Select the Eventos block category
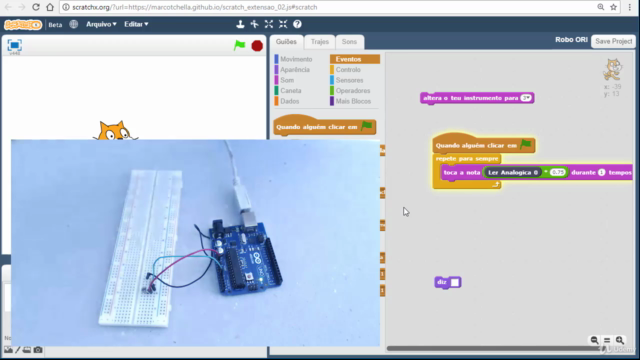The height and width of the screenshot is (360, 640). pyautogui.click(x=355, y=59)
